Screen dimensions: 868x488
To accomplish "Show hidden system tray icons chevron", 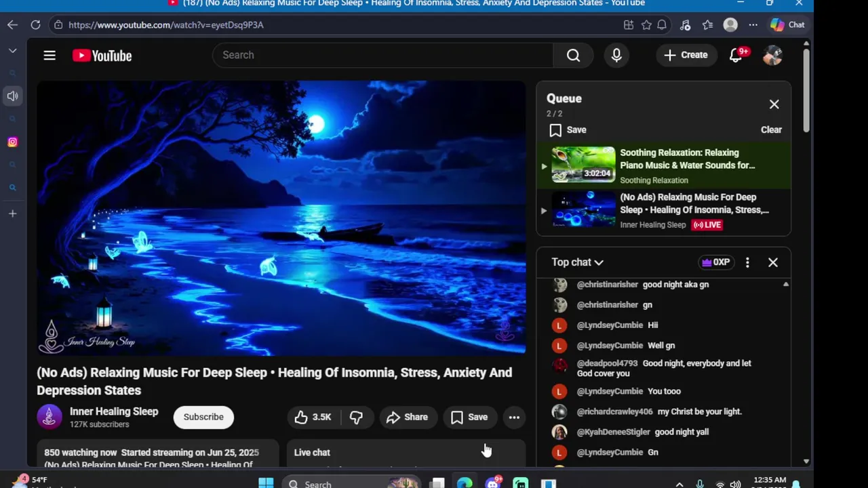I will (680, 484).
